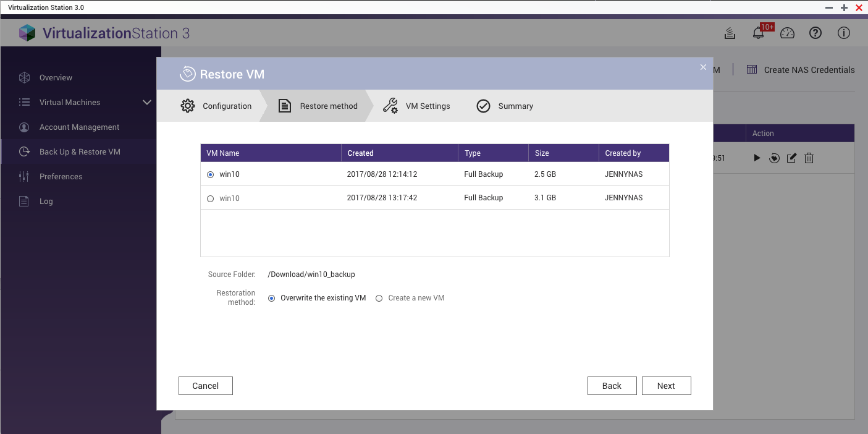Viewport: 868px width, 434px height.
Task: Click the date 2017/08/28 13:17:42
Action: (382, 198)
